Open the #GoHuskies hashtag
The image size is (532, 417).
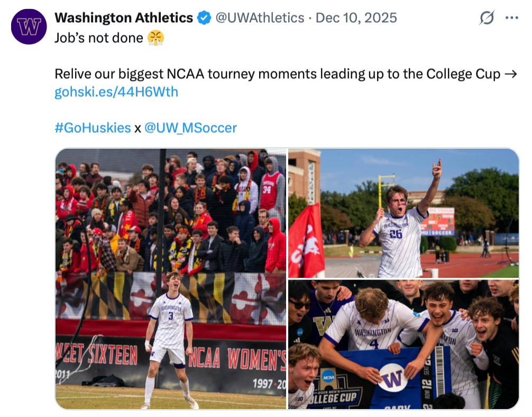(x=93, y=128)
